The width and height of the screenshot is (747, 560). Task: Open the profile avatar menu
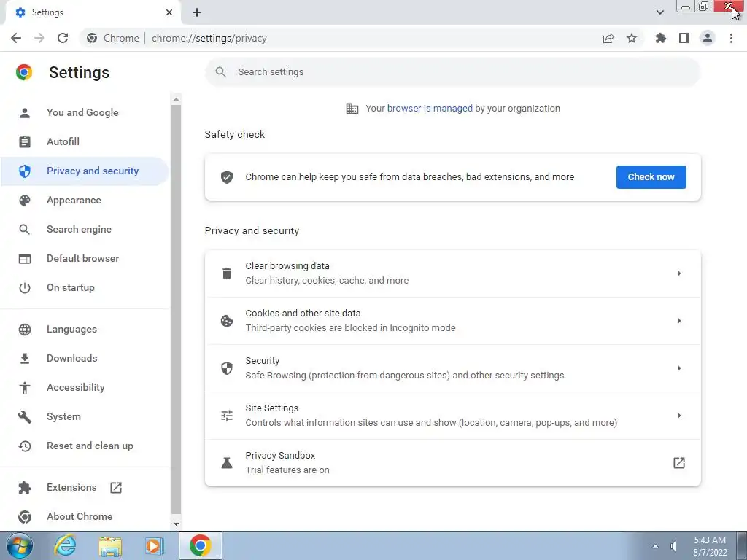click(x=708, y=38)
